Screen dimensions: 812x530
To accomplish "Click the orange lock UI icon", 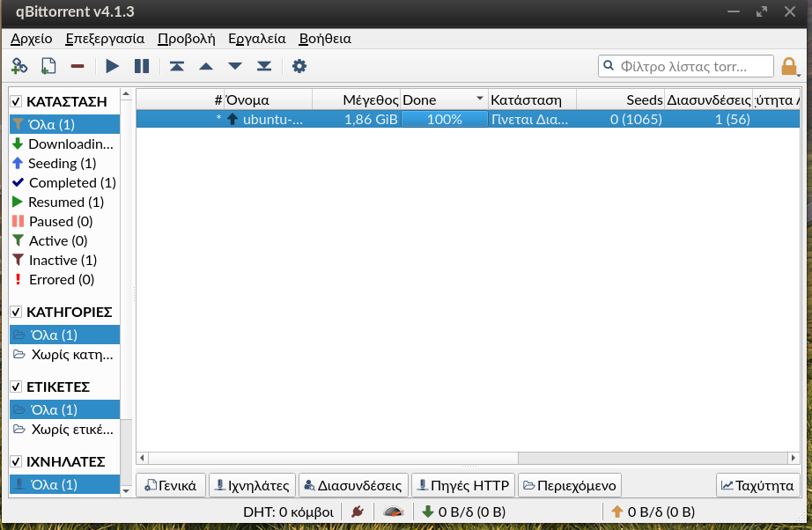I will tap(789, 67).
